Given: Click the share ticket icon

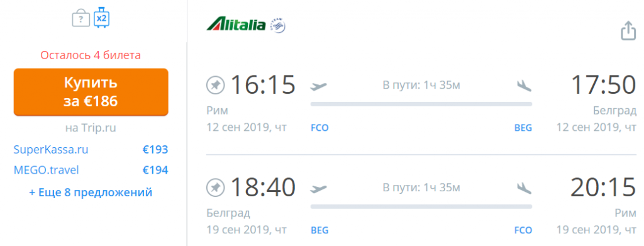Looking at the screenshot, I should 628,31.
